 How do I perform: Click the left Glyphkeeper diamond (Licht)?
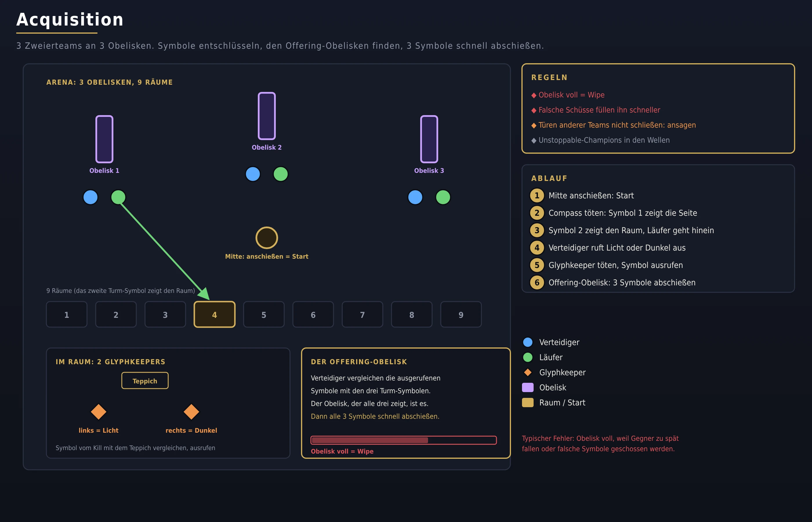99,412
